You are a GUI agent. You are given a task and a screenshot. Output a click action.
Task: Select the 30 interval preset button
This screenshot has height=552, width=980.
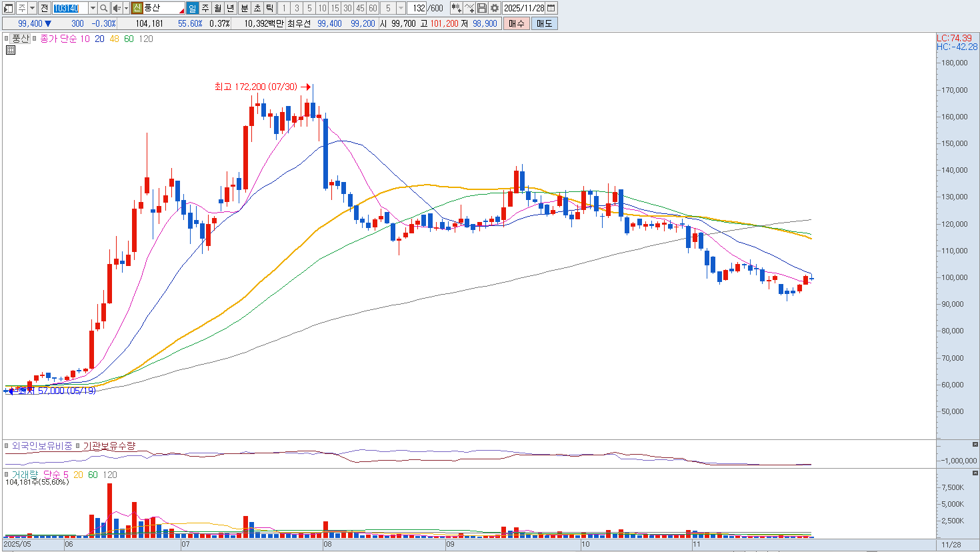(x=347, y=8)
